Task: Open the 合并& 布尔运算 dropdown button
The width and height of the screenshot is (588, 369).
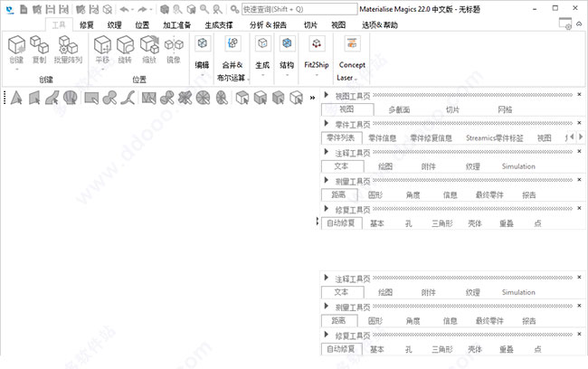Action: 232,58
